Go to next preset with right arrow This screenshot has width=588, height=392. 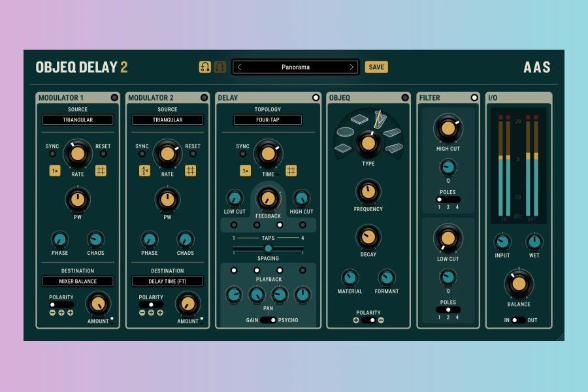(351, 67)
